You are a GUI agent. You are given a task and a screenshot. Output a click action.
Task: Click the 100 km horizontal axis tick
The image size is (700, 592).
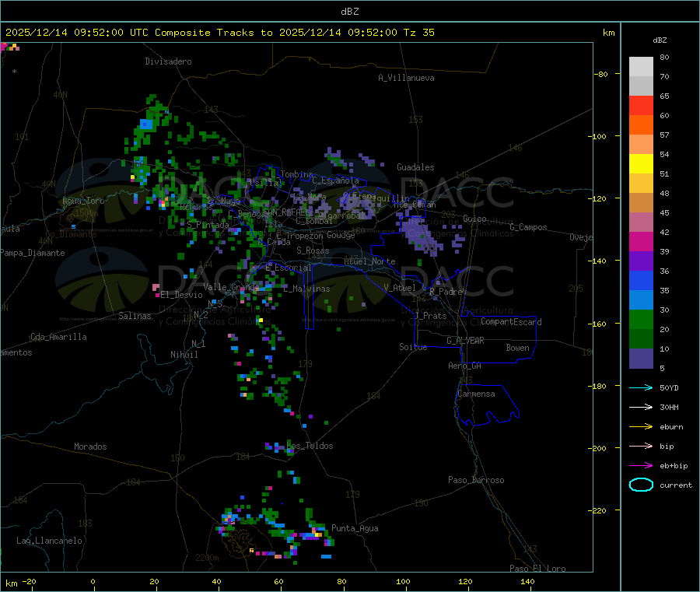click(x=403, y=581)
